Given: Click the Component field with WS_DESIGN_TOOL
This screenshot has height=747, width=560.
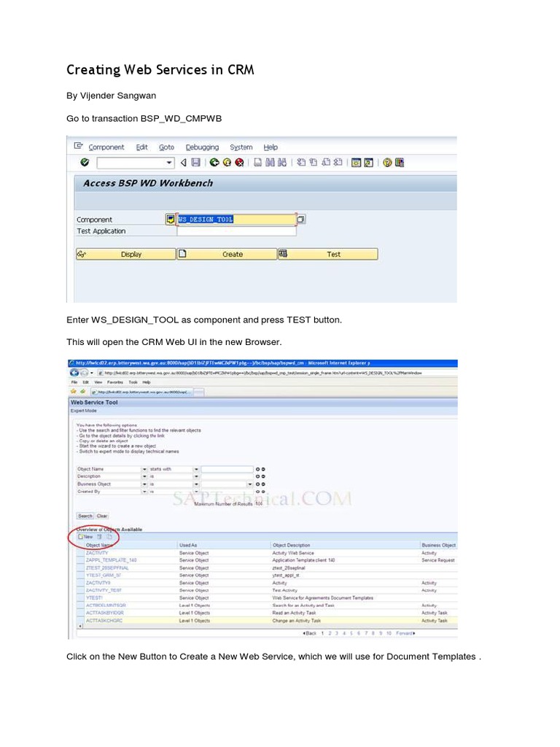Looking at the screenshot, I should point(236,219).
